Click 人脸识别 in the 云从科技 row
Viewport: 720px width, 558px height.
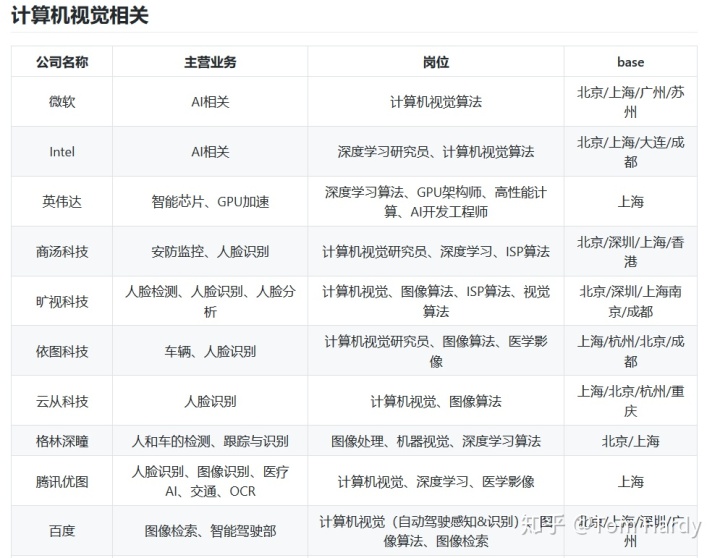pos(210,402)
